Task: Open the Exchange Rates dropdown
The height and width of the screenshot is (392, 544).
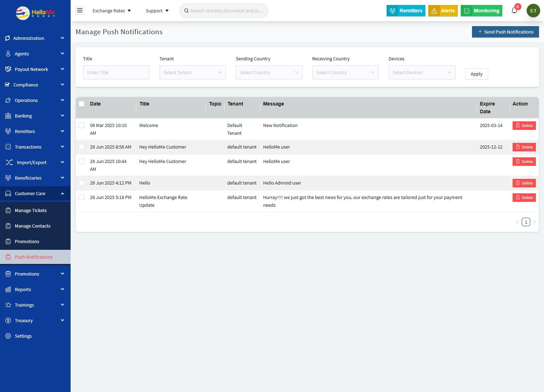Action: click(112, 11)
